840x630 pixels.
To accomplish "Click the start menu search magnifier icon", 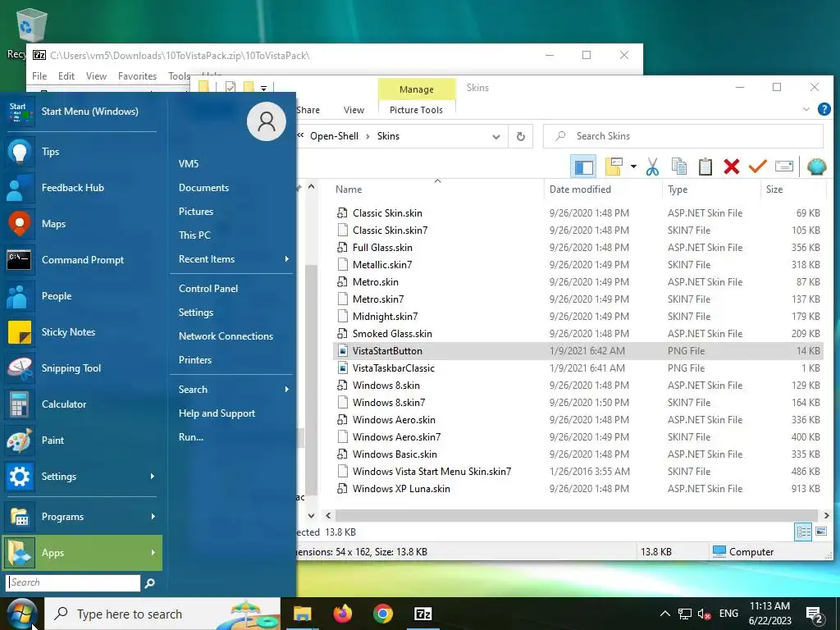I will point(150,583).
